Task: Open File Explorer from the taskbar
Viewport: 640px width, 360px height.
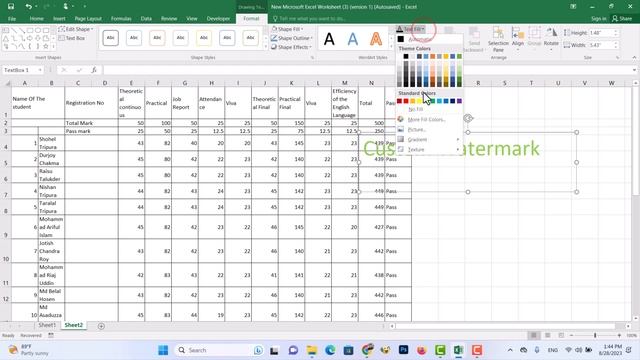Action: tap(312, 350)
